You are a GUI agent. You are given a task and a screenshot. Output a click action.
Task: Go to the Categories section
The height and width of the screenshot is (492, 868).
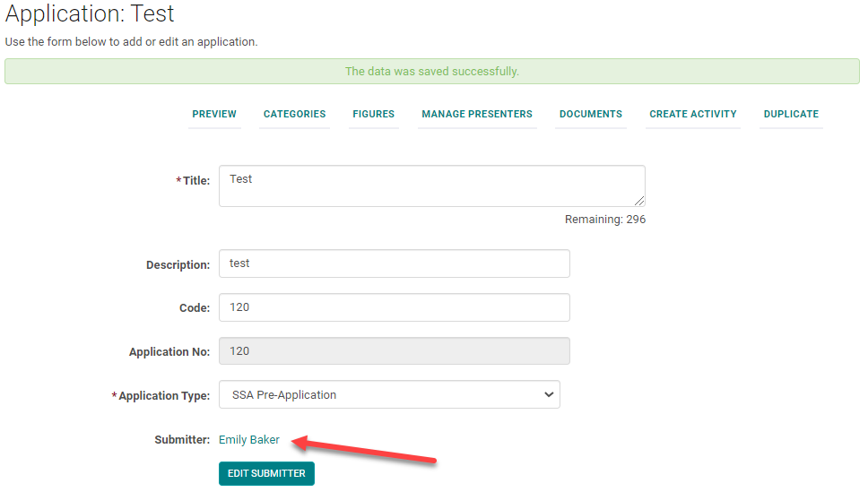[294, 114]
